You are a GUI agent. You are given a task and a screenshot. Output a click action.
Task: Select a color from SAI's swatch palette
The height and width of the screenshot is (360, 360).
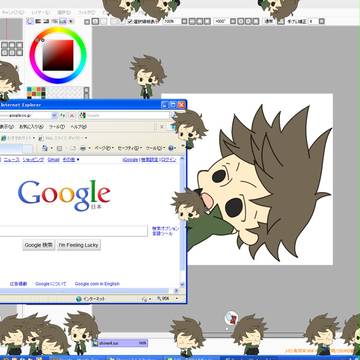pyautogui.click(x=36, y=92)
